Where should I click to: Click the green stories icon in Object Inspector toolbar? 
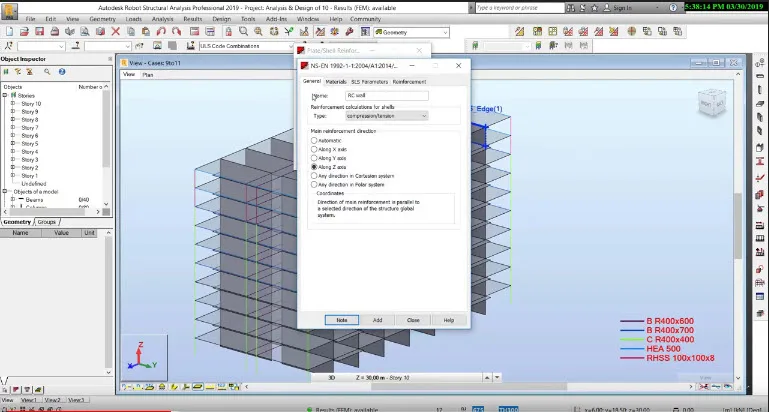[x=6, y=72]
